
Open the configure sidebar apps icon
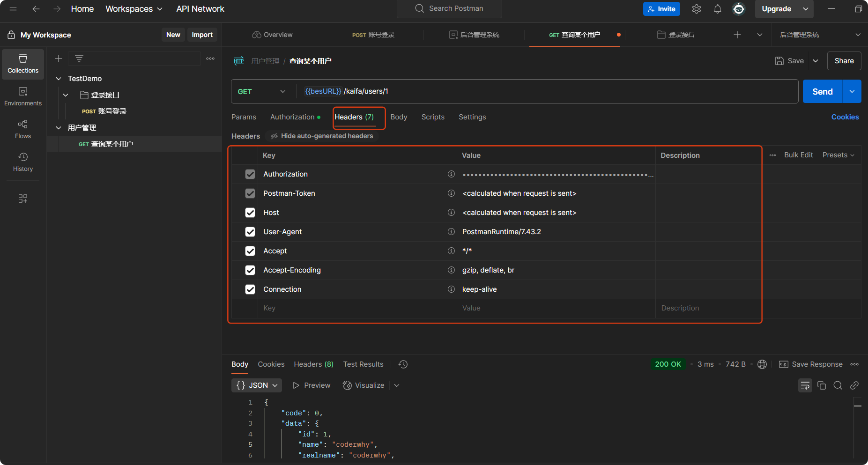click(x=23, y=199)
